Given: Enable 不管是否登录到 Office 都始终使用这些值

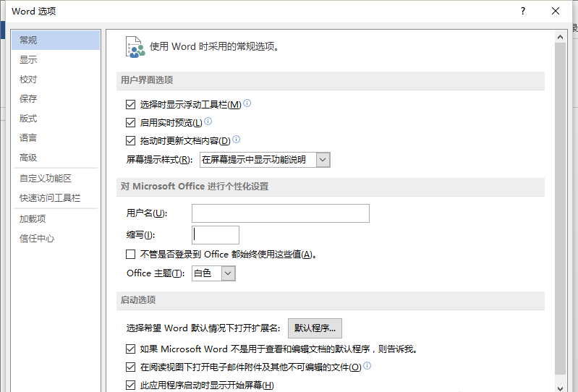Looking at the screenshot, I should click(x=130, y=254).
